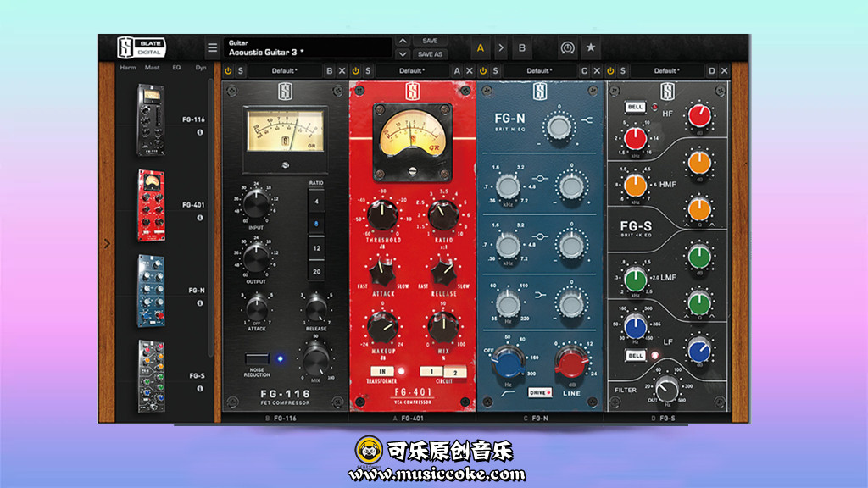Viewport: 868px width, 488px height.
Task: Switch to the Mast category tab
Action: tap(153, 68)
